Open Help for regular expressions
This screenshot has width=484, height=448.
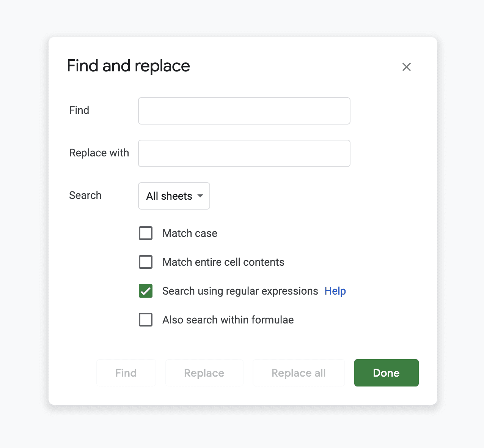point(335,291)
